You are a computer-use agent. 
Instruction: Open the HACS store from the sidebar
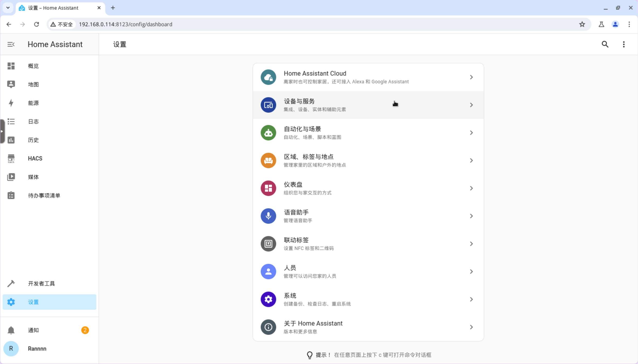[35, 158]
